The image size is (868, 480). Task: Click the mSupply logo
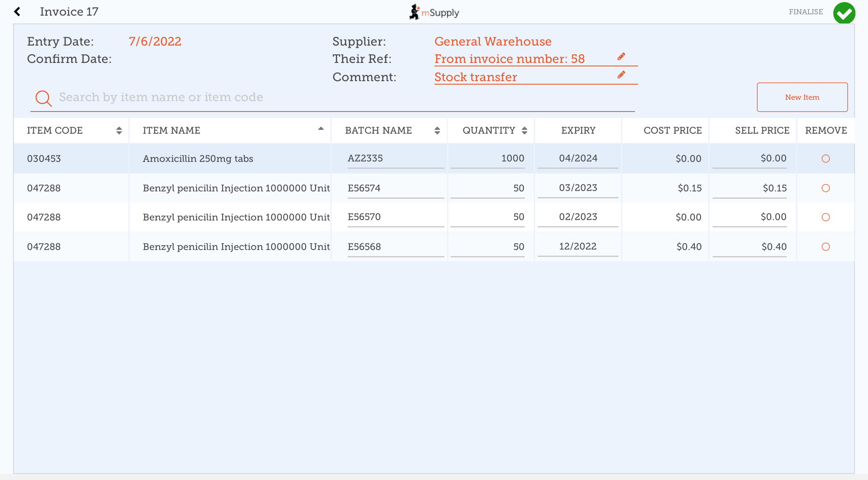click(x=434, y=12)
